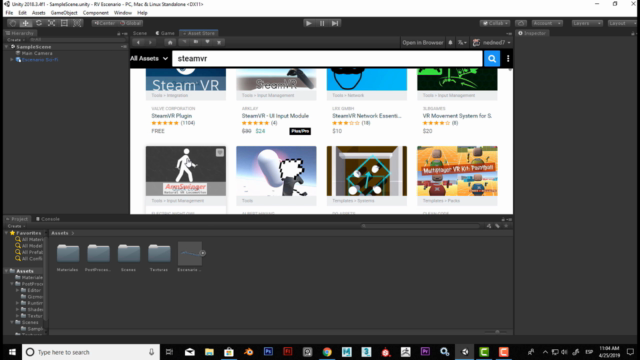Switch to the Console tab
Image resolution: width=640 pixels, height=360 pixels.
click(x=48, y=219)
